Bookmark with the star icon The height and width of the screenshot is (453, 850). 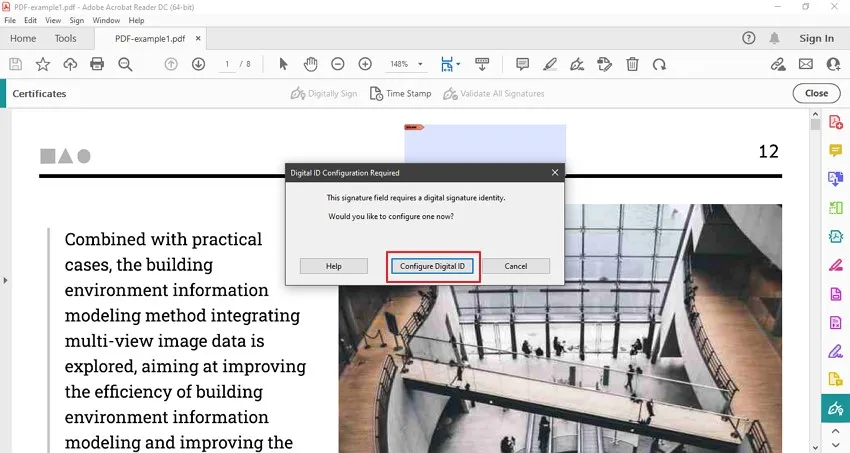43,64
